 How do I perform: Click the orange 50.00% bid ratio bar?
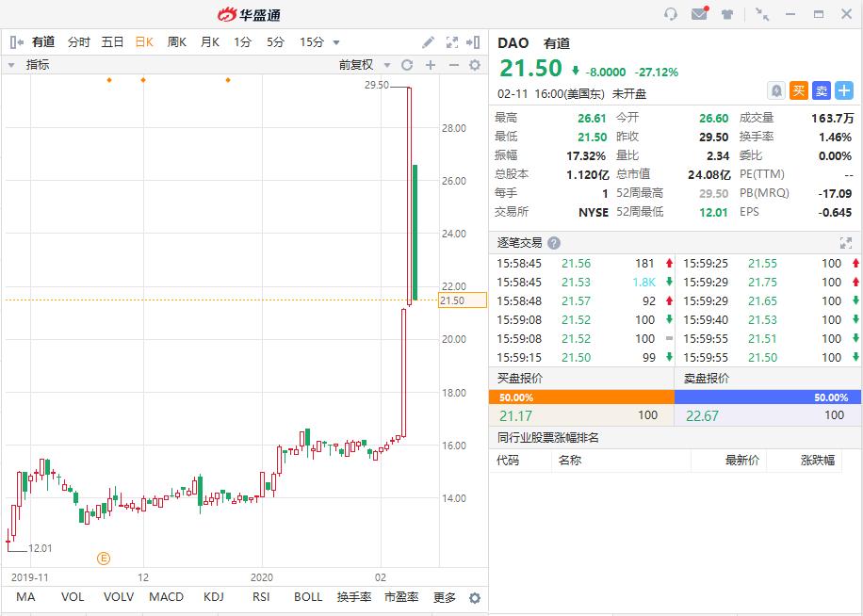581,397
